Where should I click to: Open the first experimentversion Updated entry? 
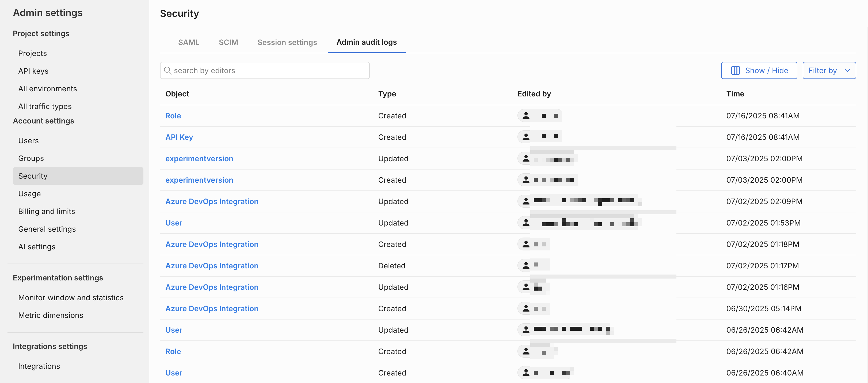[x=199, y=159]
